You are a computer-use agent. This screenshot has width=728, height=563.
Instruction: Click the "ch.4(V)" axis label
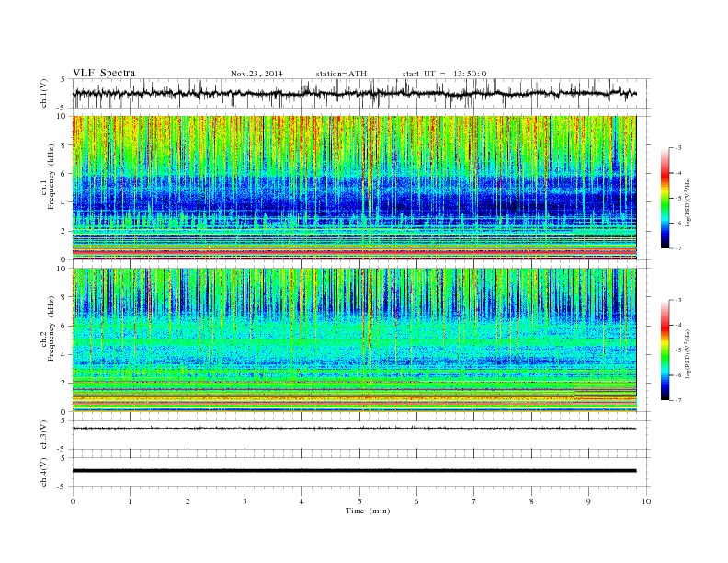(x=44, y=472)
